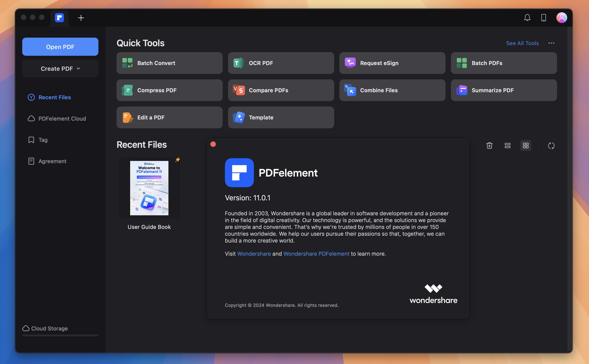Select Recent Files in sidebar
The height and width of the screenshot is (364, 589).
click(55, 97)
